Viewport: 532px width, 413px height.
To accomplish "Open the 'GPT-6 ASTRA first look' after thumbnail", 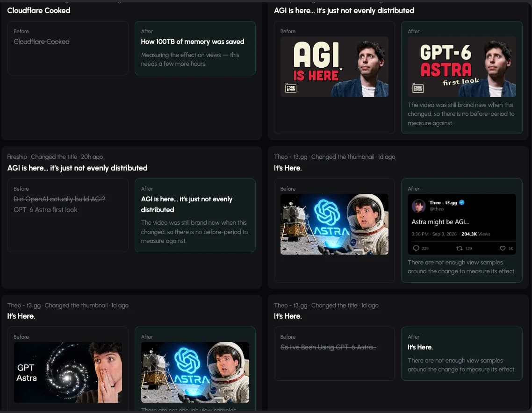I will (x=462, y=67).
